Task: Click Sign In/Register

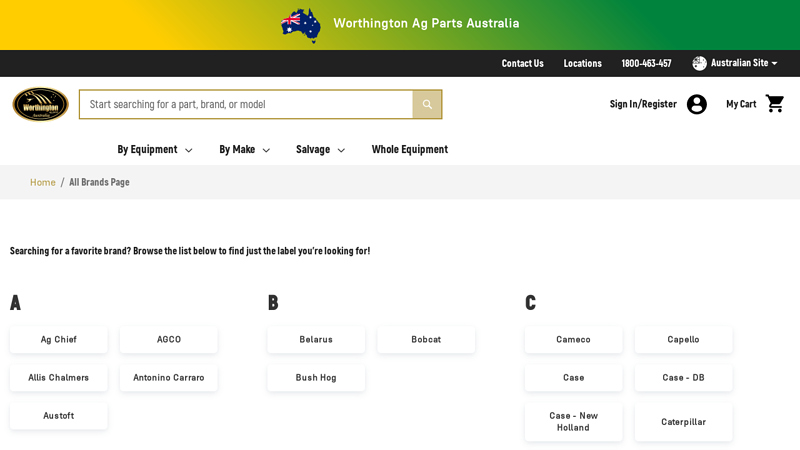Action: [643, 104]
